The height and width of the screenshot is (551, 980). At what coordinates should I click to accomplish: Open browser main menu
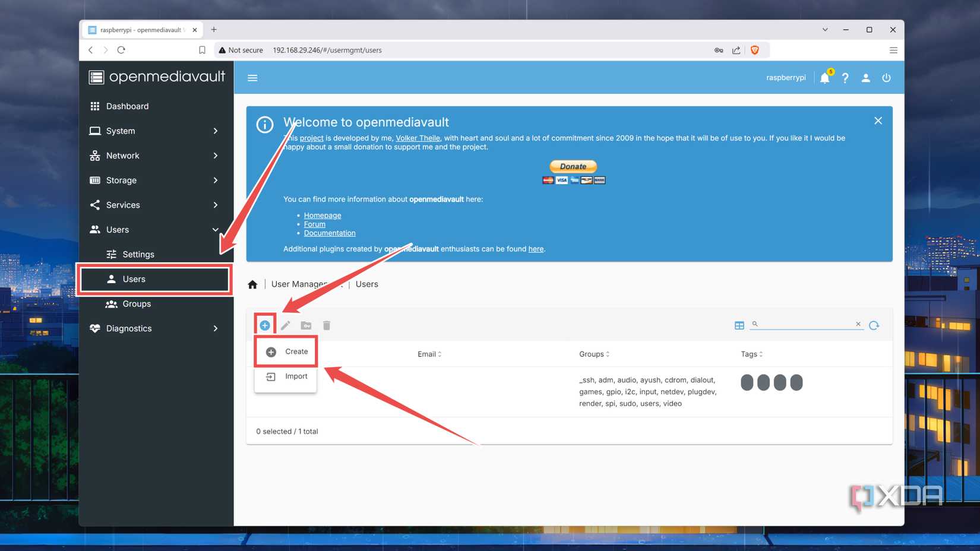[893, 50]
